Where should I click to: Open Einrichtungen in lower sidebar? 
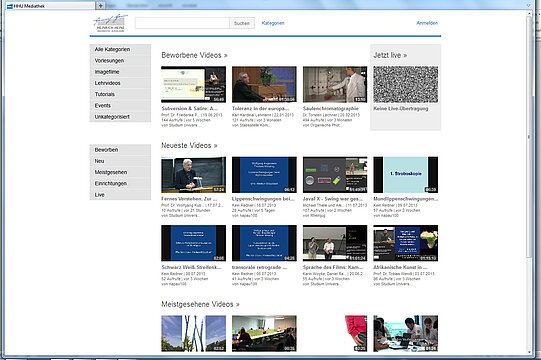[x=120, y=183]
